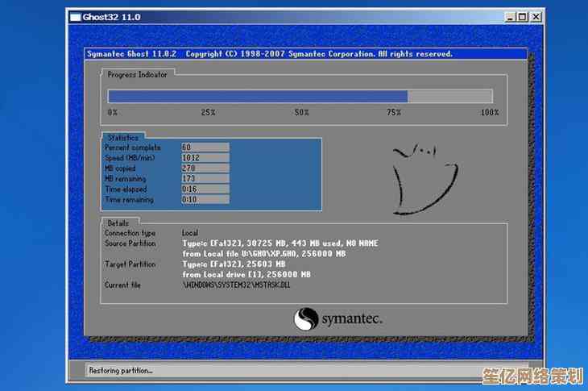Screen dimensions: 588x391
Task: Maximize the Ghost32 11.0 window
Action: coord(523,16)
